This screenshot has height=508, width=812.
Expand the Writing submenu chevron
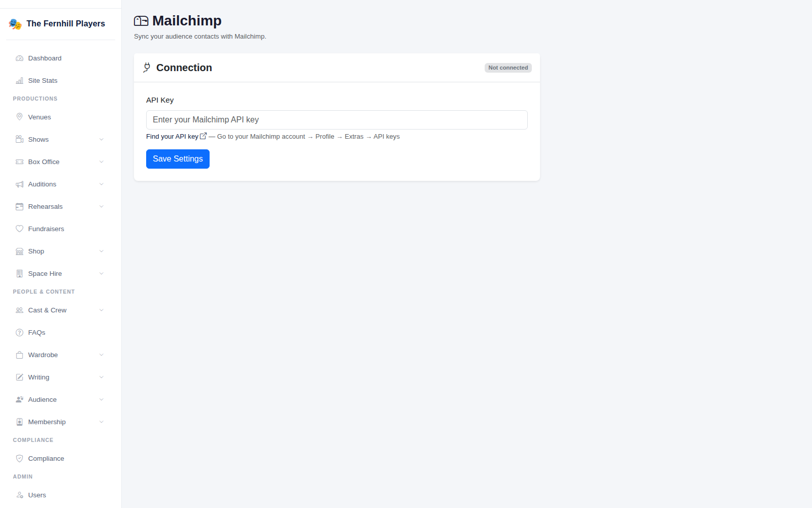pyautogui.click(x=101, y=377)
